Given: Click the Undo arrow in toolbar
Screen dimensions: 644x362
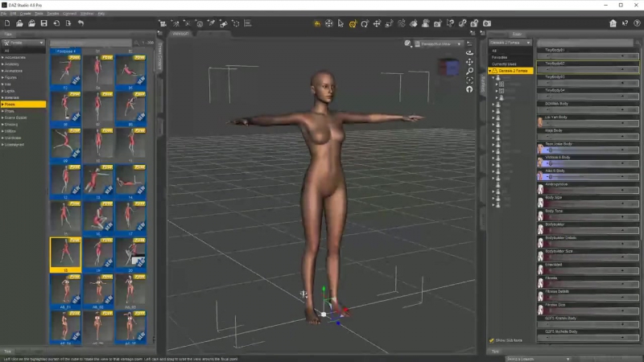Looking at the screenshot, I should pyautogui.click(x=80, y=23).
